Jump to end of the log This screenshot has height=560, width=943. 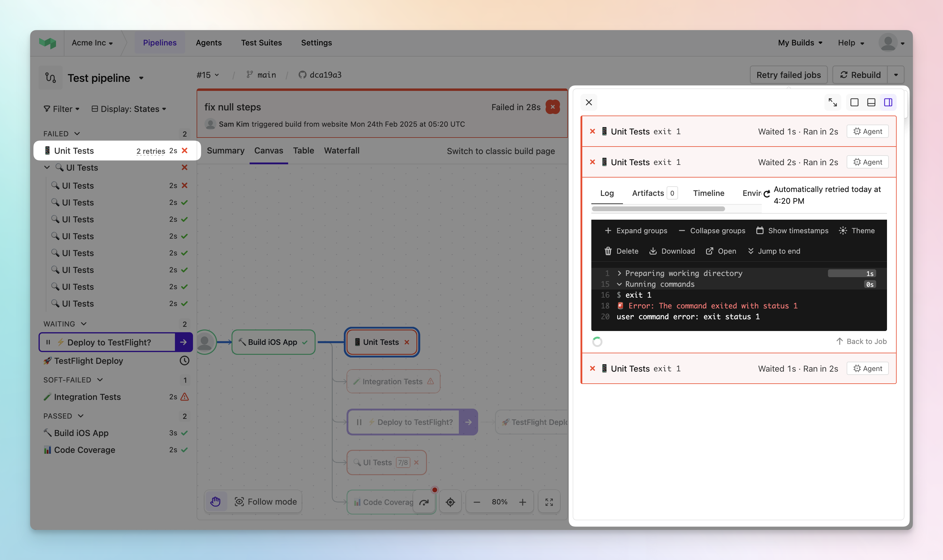pos(774,251)
